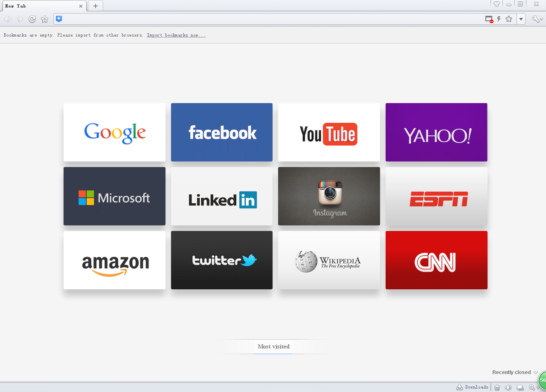Go back with the Back arrow
The width and height of the screenshot is (546, 392).
7,19
